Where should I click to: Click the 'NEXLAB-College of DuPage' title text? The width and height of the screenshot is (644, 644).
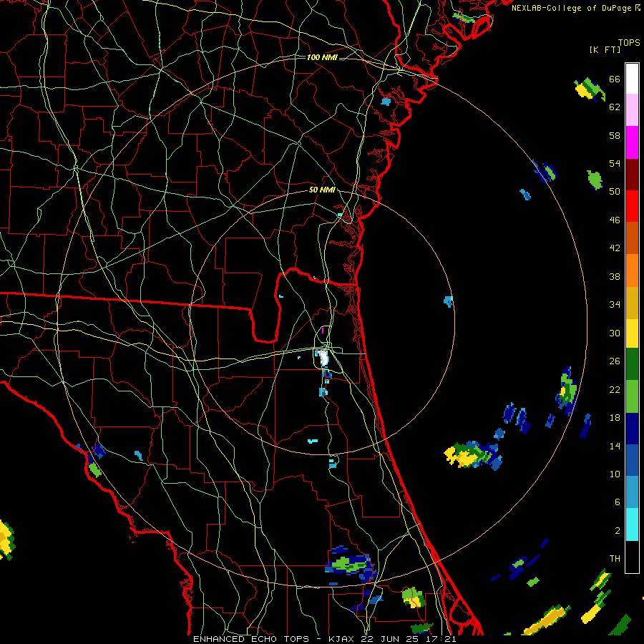tap(571, 8)
